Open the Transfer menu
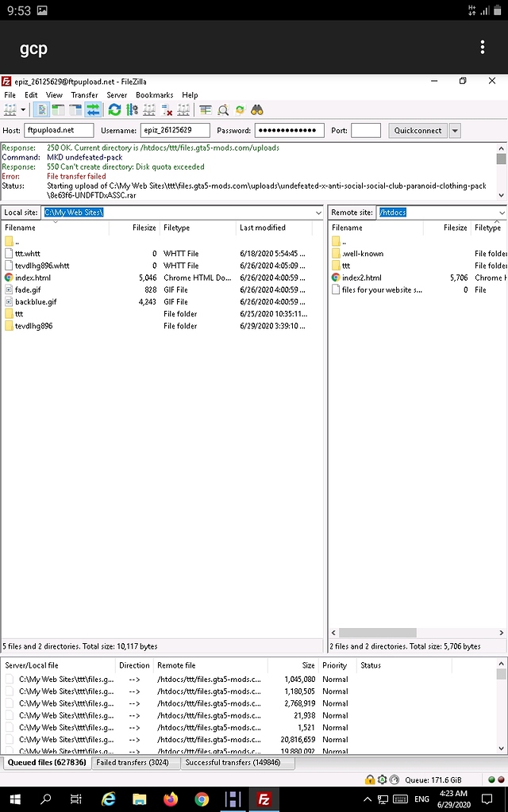 [84, 95]
